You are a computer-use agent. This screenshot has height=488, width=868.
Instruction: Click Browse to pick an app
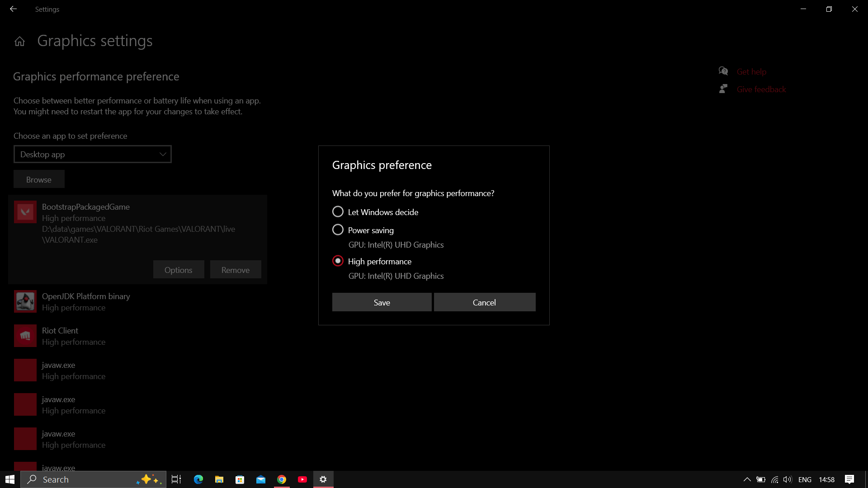coord(39,179)
